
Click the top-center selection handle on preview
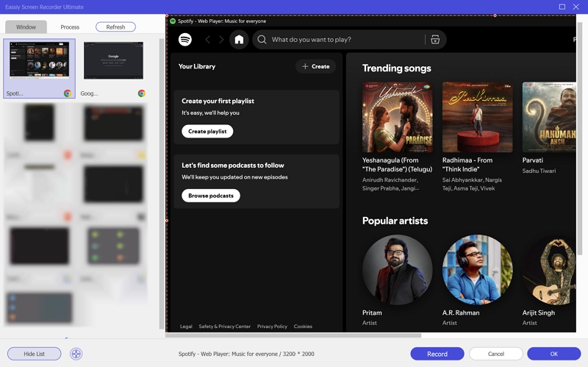tap(495, 15)
